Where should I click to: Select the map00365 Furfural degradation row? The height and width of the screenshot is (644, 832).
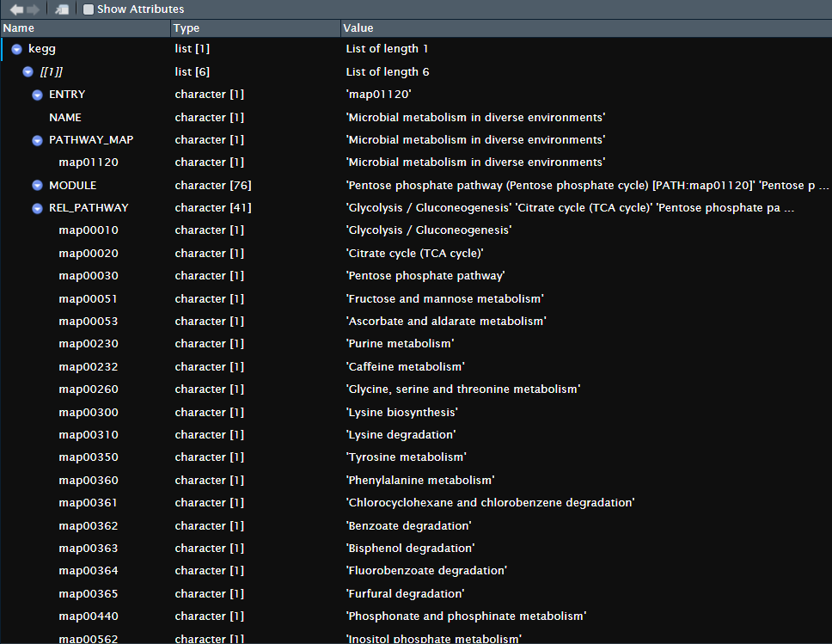[89, 594]
